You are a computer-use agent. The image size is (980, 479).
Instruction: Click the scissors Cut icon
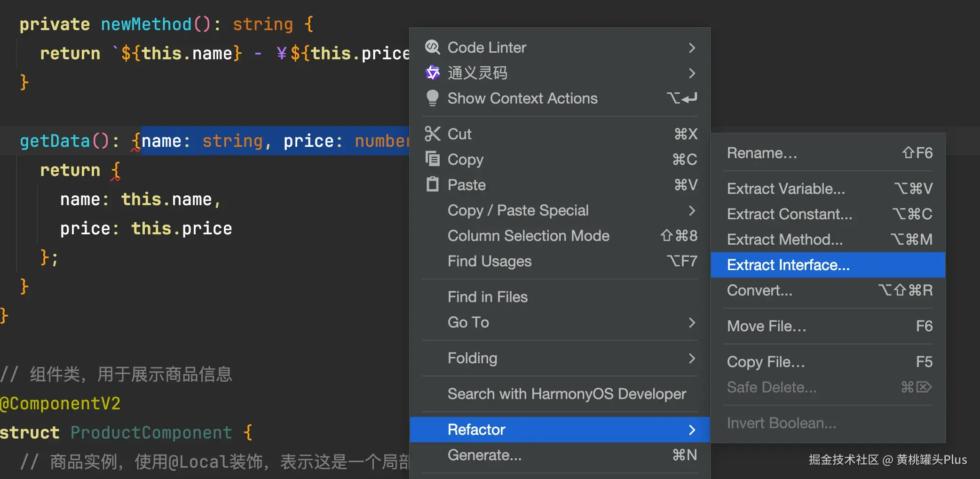coord(432,134)
